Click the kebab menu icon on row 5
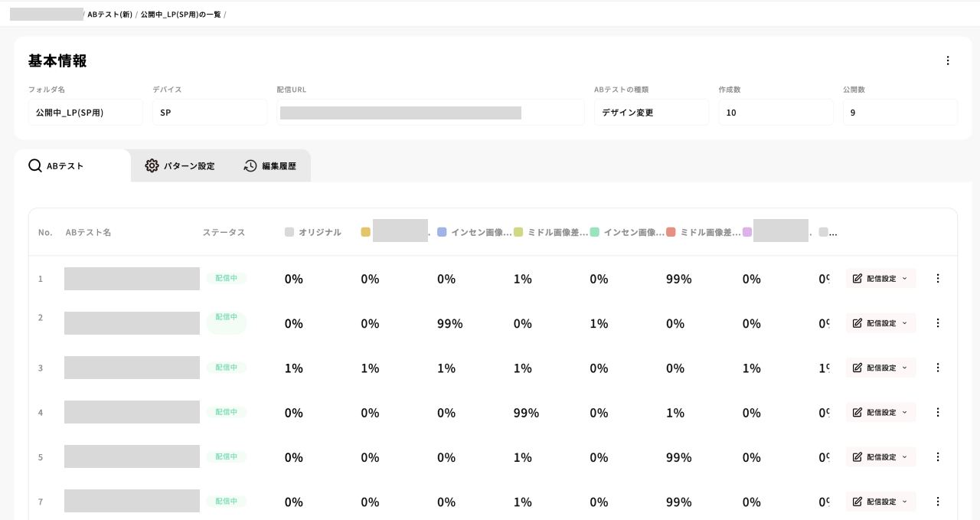 [x=938, y=457]
